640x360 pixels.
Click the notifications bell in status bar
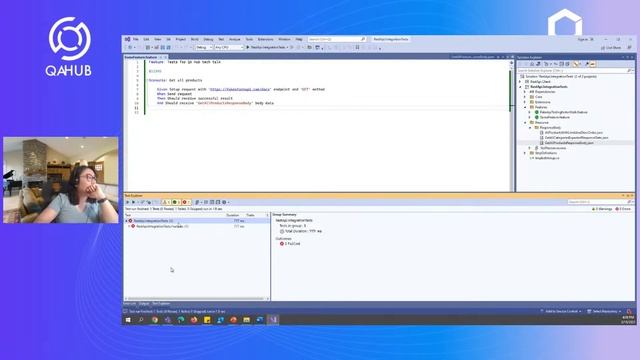[629, 311]
